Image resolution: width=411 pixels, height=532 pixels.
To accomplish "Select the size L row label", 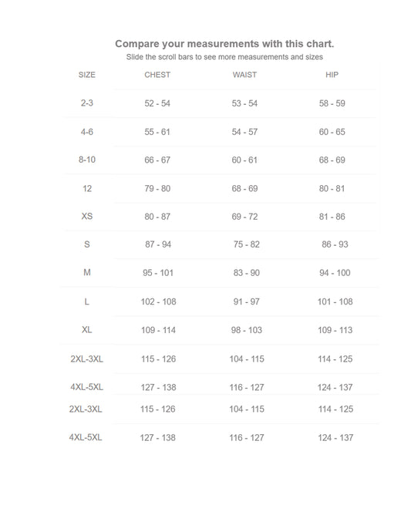I will pyautogui.click(x=87, y=301).
